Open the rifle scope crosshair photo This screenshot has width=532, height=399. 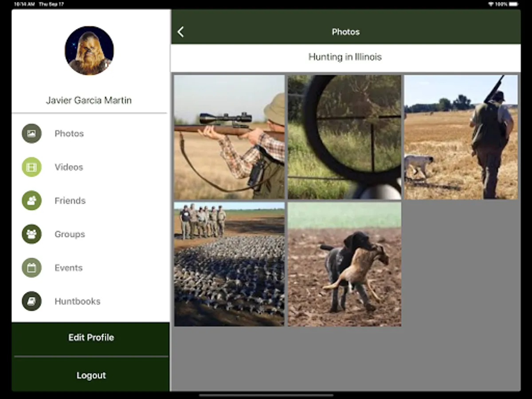pyautogui.click(x=344, y=137)
